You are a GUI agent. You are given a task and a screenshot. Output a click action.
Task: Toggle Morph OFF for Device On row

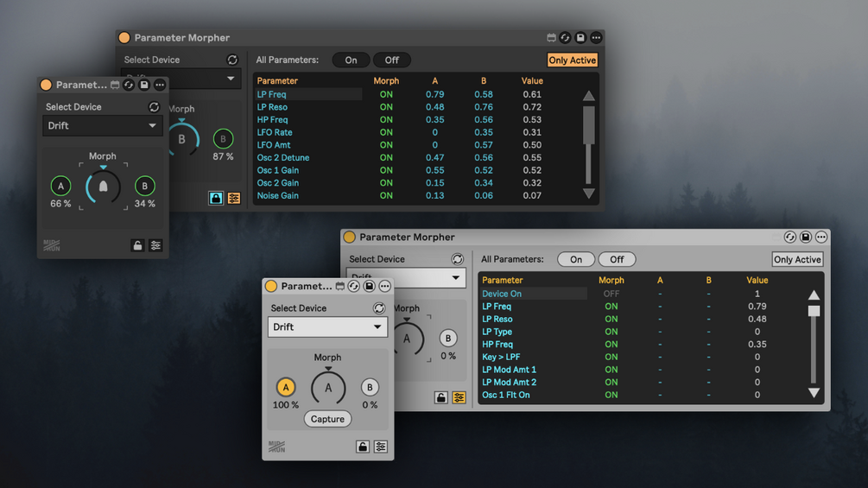611,294
